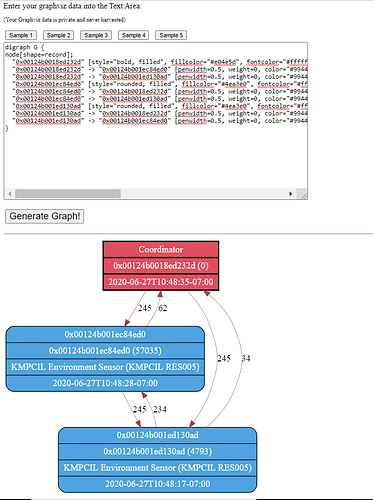Click the edge label 34 on right arc
Viewport: 373px width, 500px height.
click(x=246, y=359)
